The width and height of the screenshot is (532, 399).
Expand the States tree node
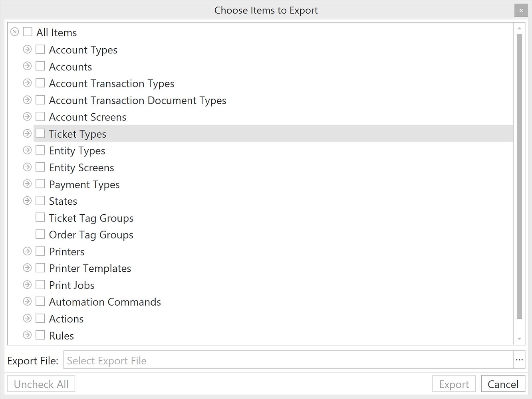tap(27, 200)
